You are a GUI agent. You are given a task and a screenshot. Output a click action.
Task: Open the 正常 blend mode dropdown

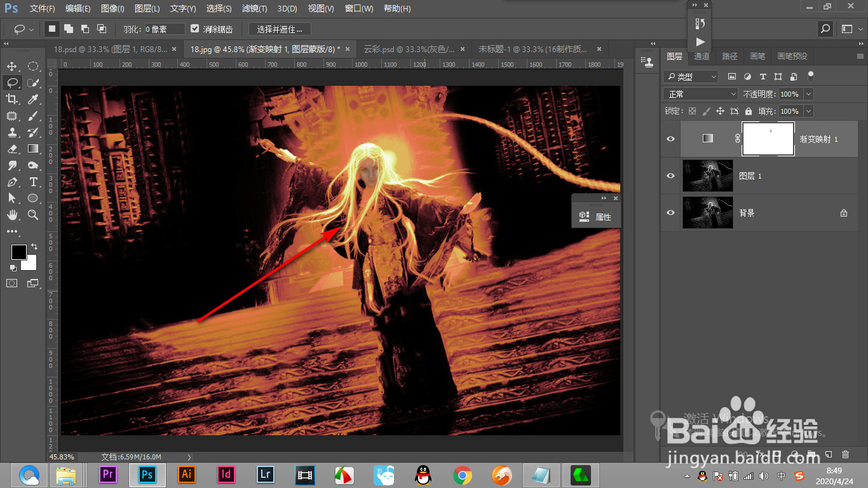click(x=700, y=93)
